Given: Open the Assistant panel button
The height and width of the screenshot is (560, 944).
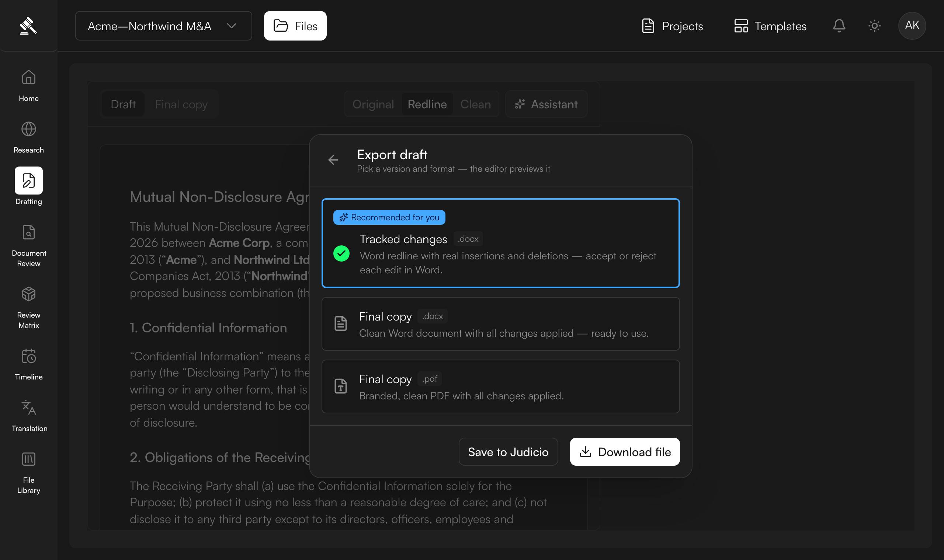Looking at the screenshot, I should (x=546, y=104).
